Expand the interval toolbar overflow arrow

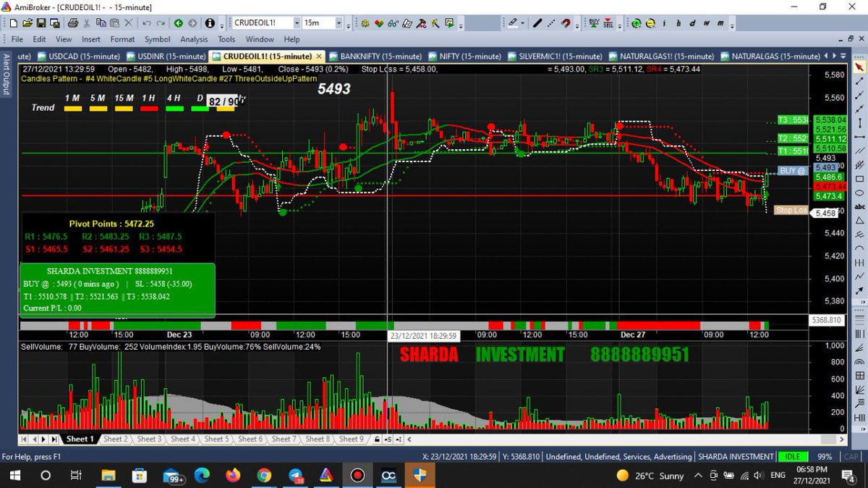point(732,25)
